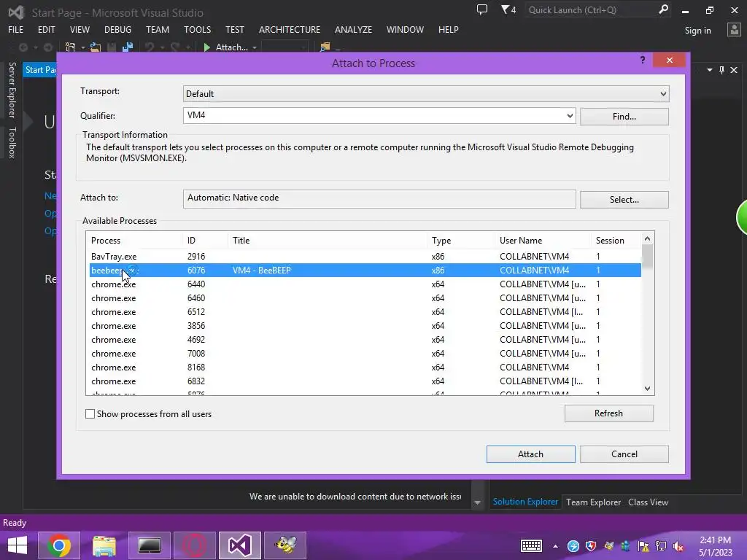The image size is (747, 560).
Task: Open the touch keyboard tray icon
Action: [x=531, y=545]
